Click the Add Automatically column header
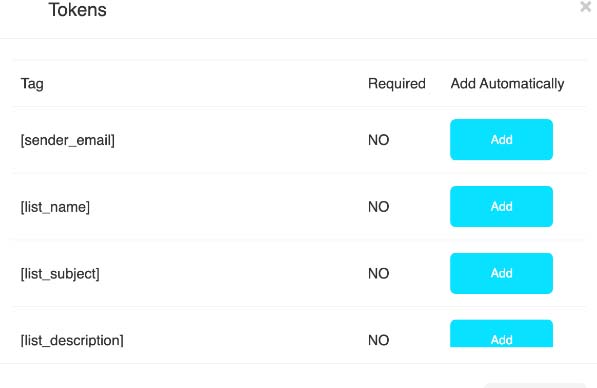Screen dimensions: 597x388 point(508,84)
